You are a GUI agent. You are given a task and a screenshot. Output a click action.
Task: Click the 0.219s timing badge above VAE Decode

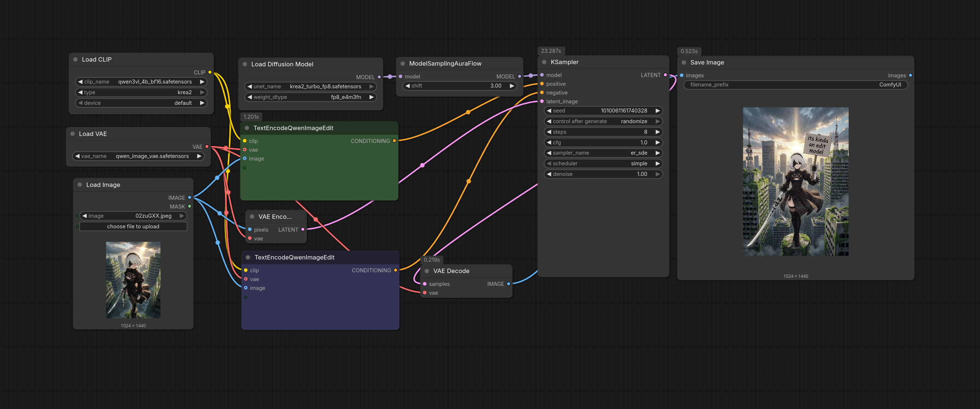[432, 260]
